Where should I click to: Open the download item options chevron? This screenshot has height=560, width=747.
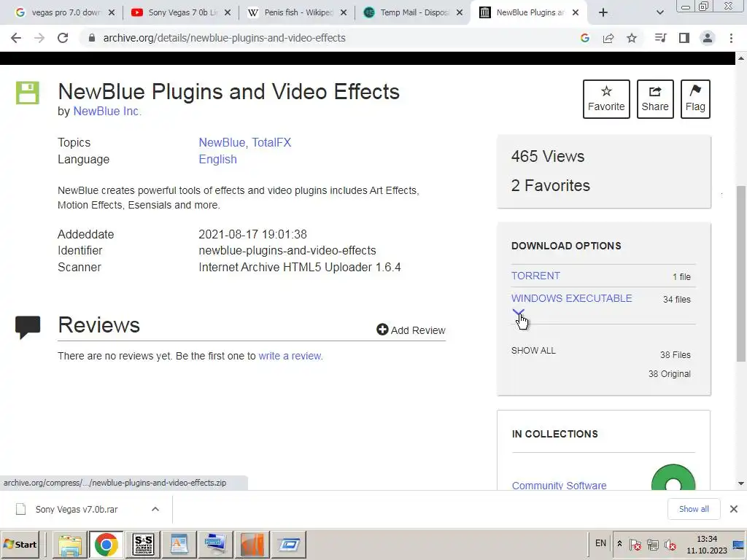pyautogui.click(x=155, y=510)
